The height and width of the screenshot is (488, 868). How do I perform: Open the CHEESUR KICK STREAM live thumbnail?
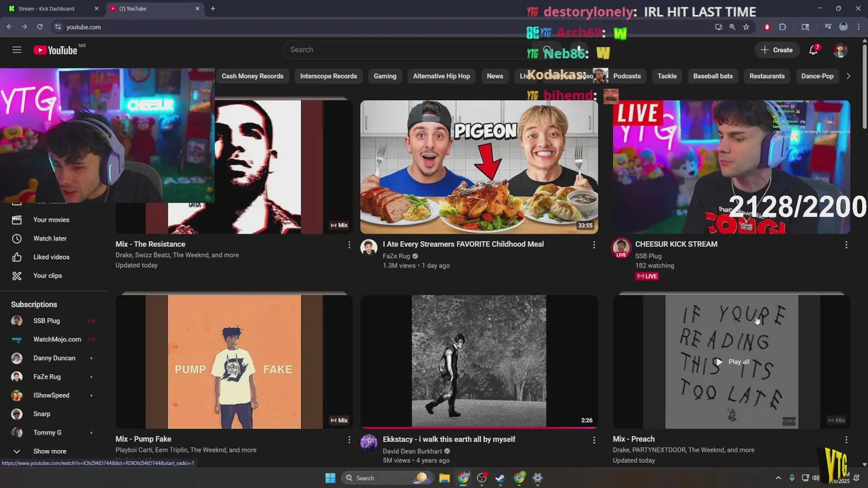[x=731, y=167]
